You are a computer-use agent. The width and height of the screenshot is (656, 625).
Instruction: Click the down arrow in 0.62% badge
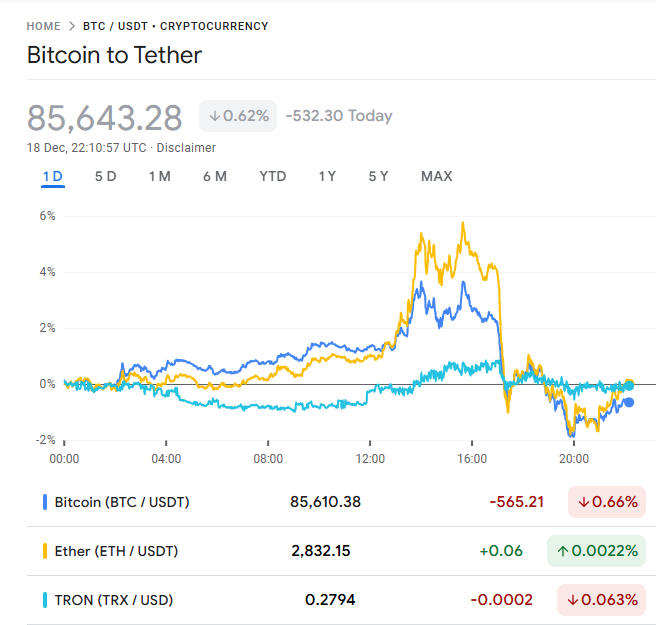click(214, 116)
